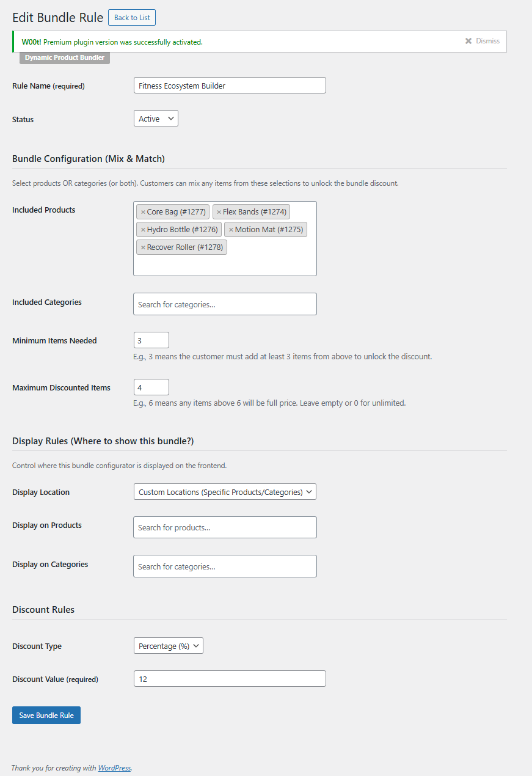
Task: Remove Hydro Bottle (#1276) tag
Action: point(143,230)
